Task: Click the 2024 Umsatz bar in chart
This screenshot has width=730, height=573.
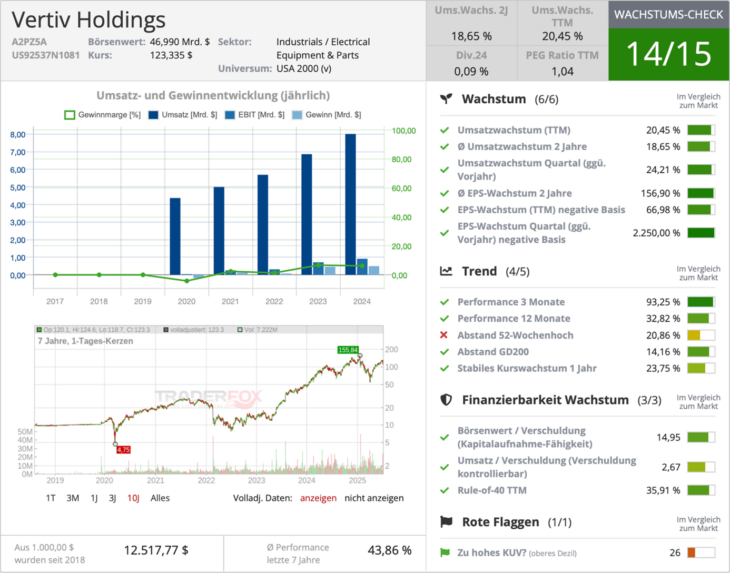Action: [351, 204]
